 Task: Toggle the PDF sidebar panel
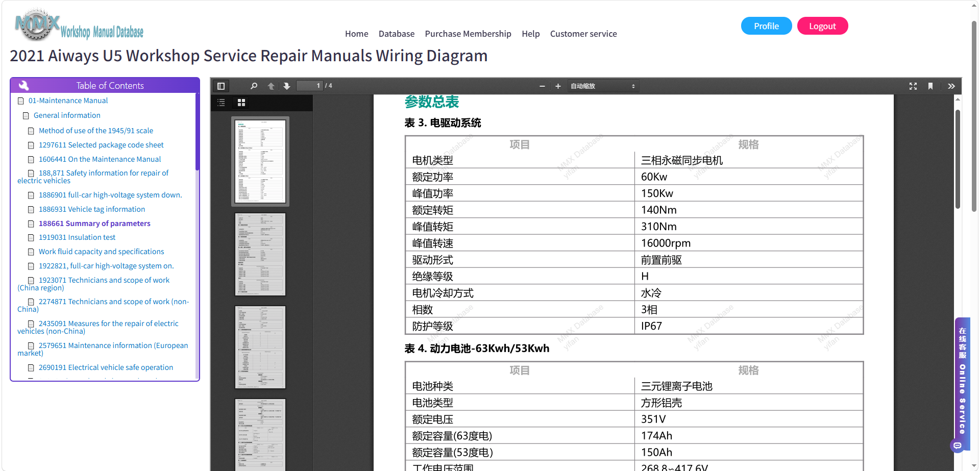point(221,86)
